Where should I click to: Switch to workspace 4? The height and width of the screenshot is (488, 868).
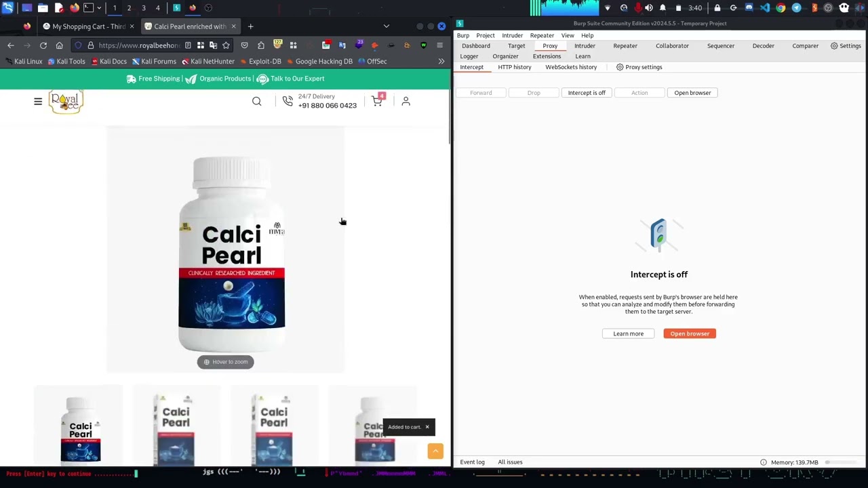point(158,8)
